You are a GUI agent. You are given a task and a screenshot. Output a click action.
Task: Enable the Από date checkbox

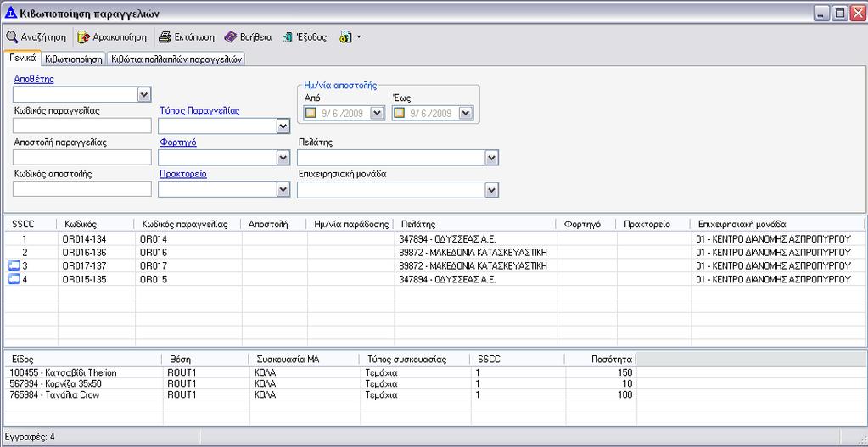(x=311, y=114)
